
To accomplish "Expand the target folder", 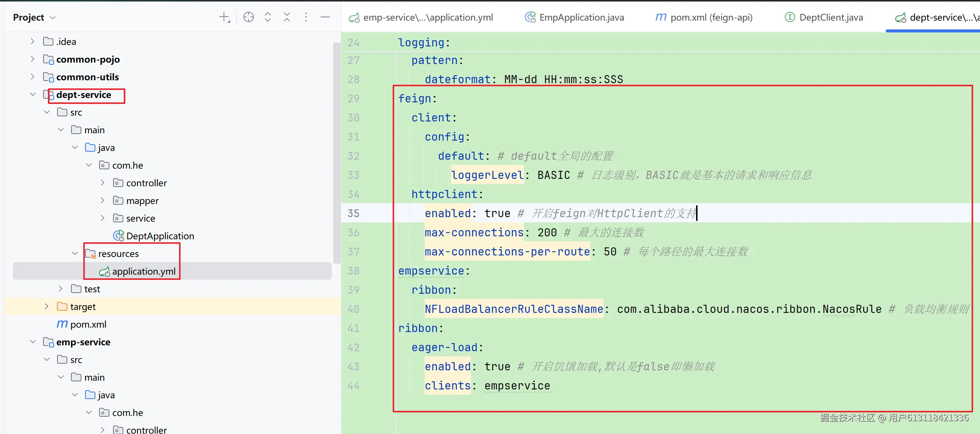I will [x=46, y=307].
